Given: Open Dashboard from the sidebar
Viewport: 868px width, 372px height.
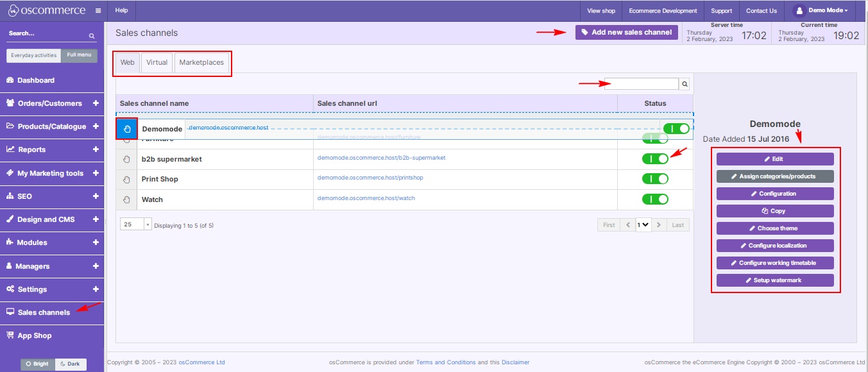Looking at the screenshot, I should point(52,80).
